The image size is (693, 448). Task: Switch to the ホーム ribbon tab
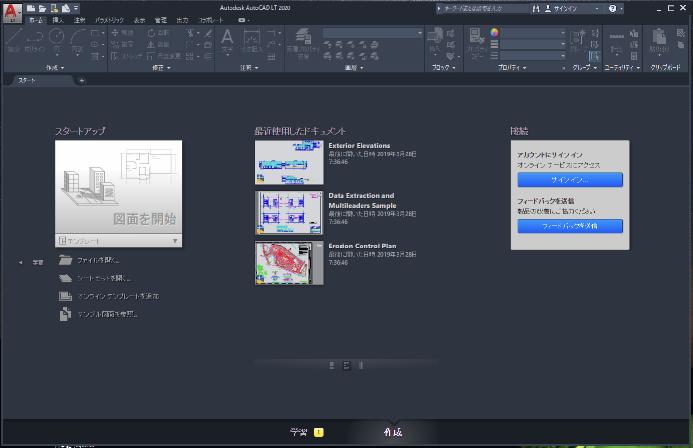point(36,20)
